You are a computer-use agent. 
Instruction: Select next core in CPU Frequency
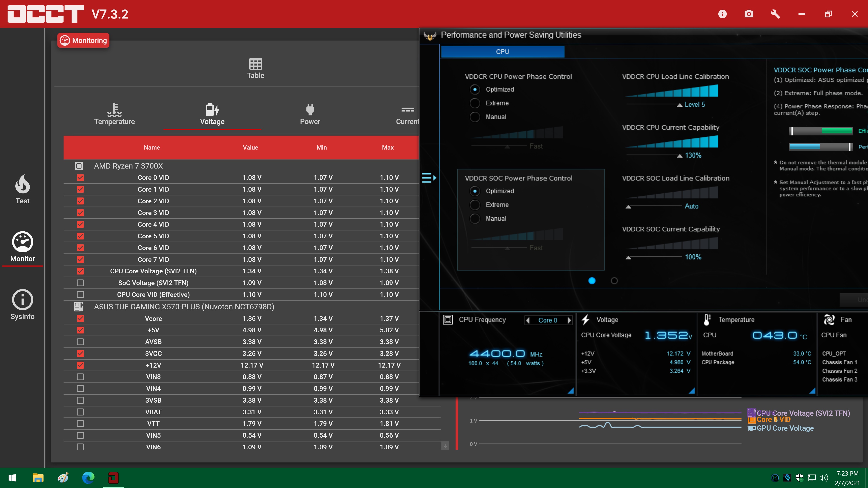coord(569,320)
